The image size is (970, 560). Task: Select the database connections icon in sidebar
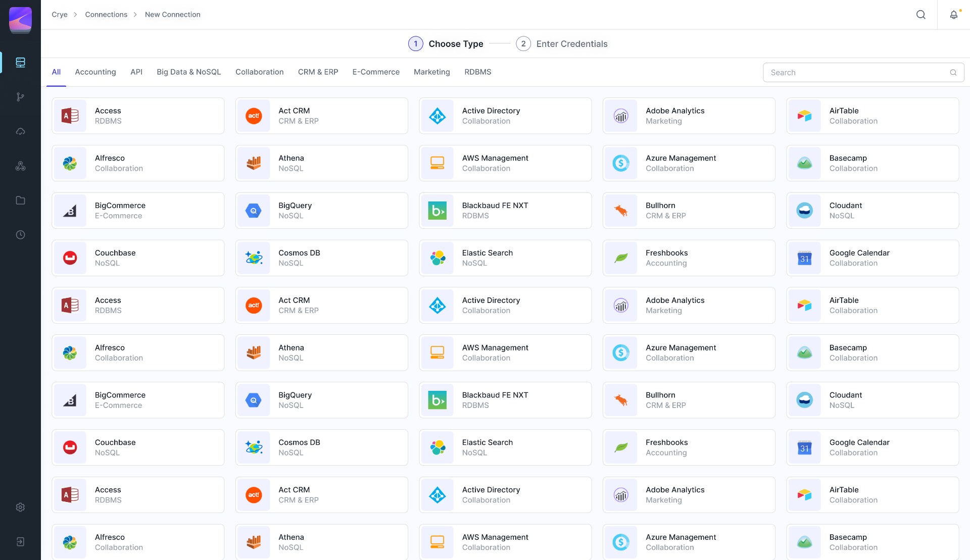(20, 63)
